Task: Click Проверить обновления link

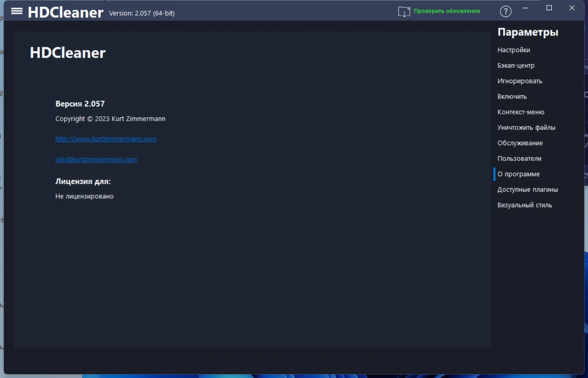Action: point(447,11)
